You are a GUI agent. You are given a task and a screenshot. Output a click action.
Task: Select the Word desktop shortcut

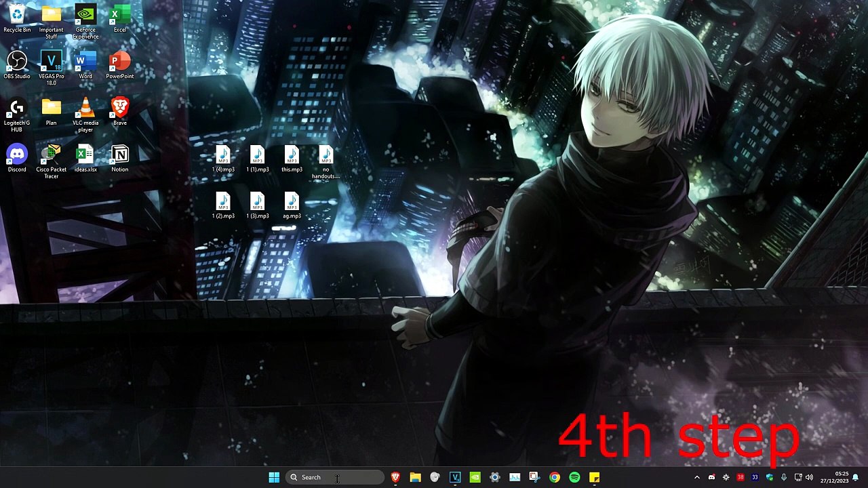coord(85,65)
